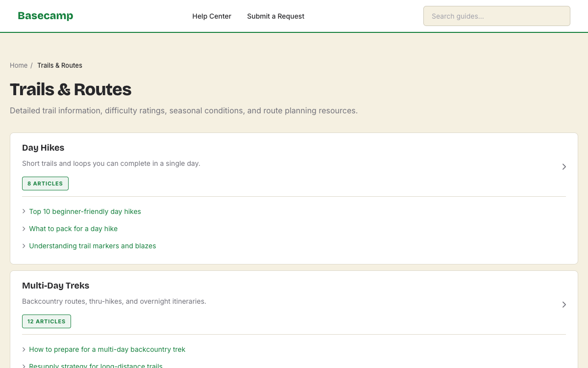Click the Day Hikes description about short trails
Viewport: 588px width, 368px height.
click(111, 163)
